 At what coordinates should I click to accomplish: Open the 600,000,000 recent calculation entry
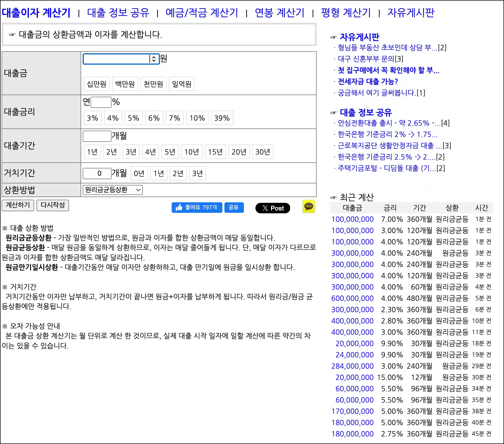point(352,298)
